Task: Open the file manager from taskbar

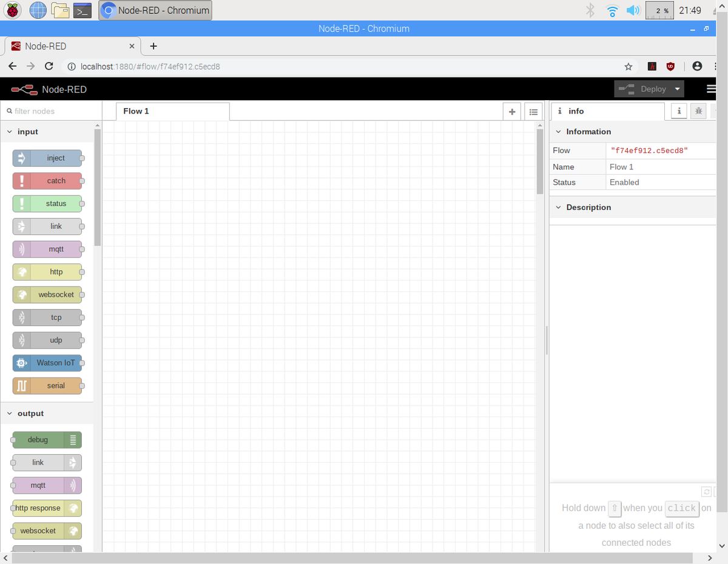Action: (x=60, y=10)
